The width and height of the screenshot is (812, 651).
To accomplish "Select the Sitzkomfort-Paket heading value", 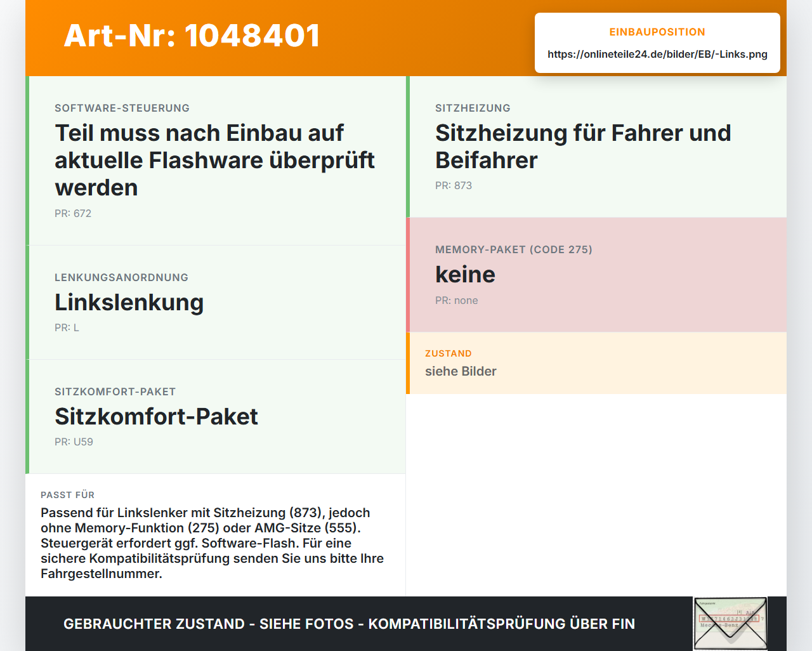I will pos(156,416).
